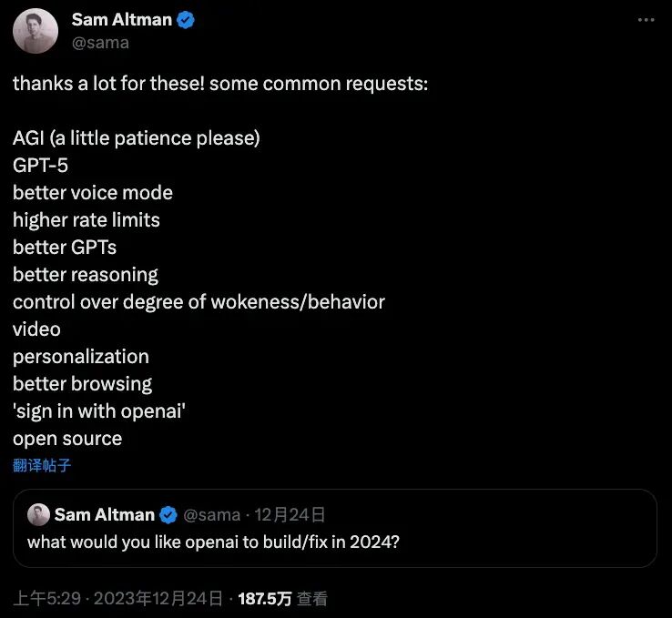The height and width of the screenshot is (618, 672).
Task: Click the @sama handle inside the quoted post
Action: (x=211, y=515)
